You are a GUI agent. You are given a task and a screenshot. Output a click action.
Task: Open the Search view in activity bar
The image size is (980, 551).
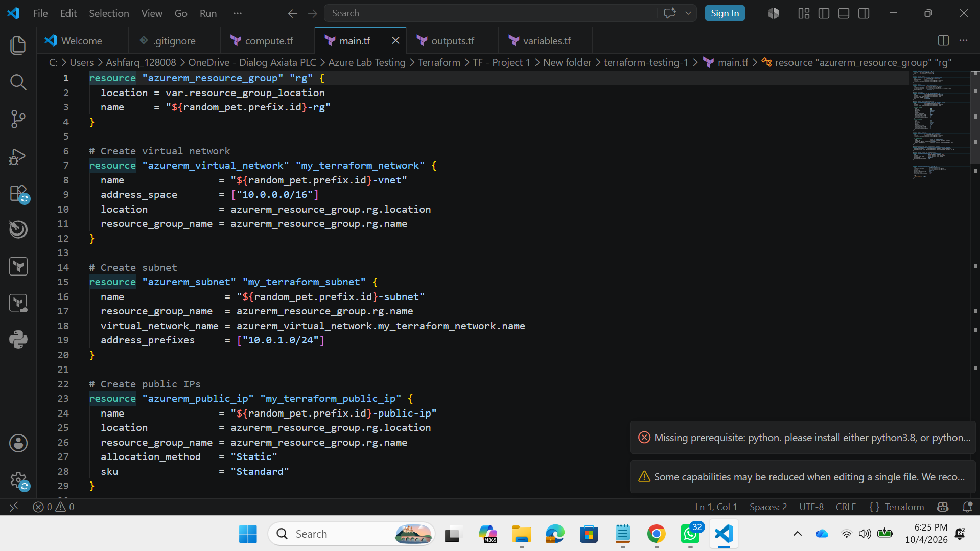click(18, 82)
